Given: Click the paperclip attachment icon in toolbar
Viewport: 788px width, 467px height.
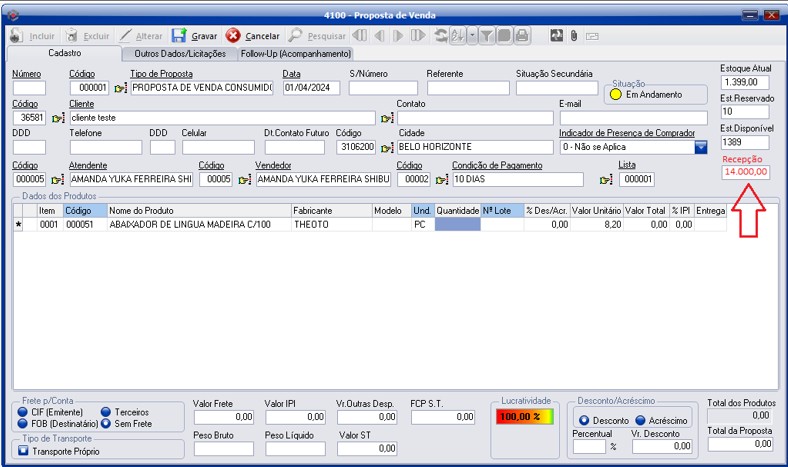Looking at the screenshot, I should click(574, 36).
